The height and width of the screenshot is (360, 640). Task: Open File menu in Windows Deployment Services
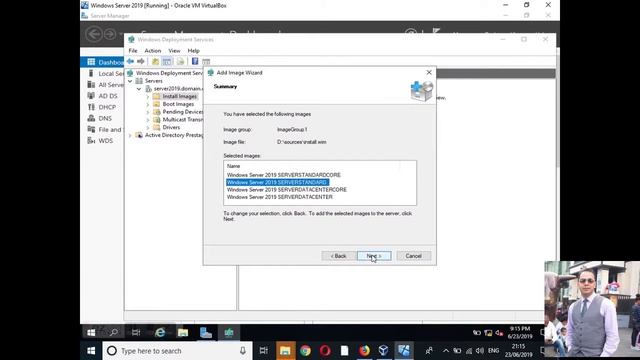133,51
